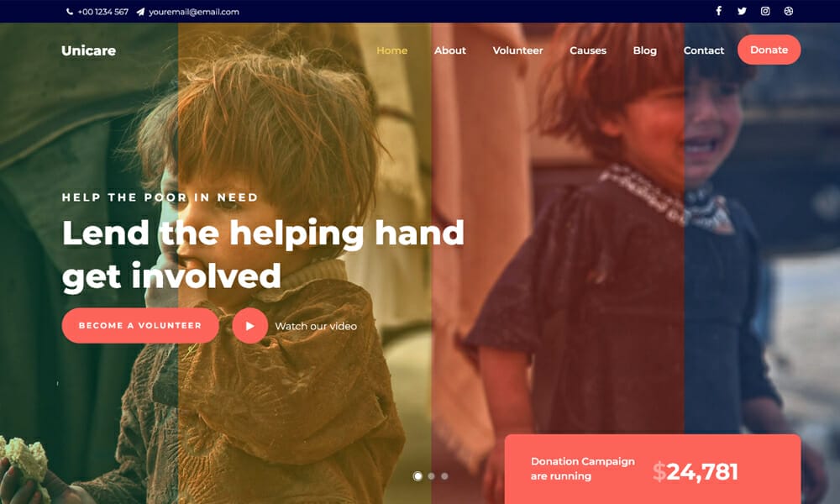Image resolution: width=840 pixels, height=504 pixels.
Task: Click the Facebook icon in top bar
Action: (718, 11)
